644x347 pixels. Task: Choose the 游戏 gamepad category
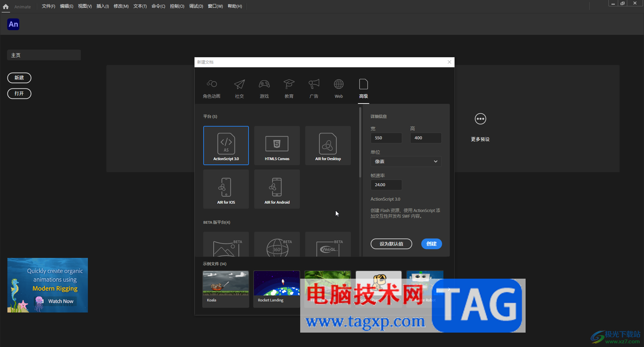coord(264,84)
